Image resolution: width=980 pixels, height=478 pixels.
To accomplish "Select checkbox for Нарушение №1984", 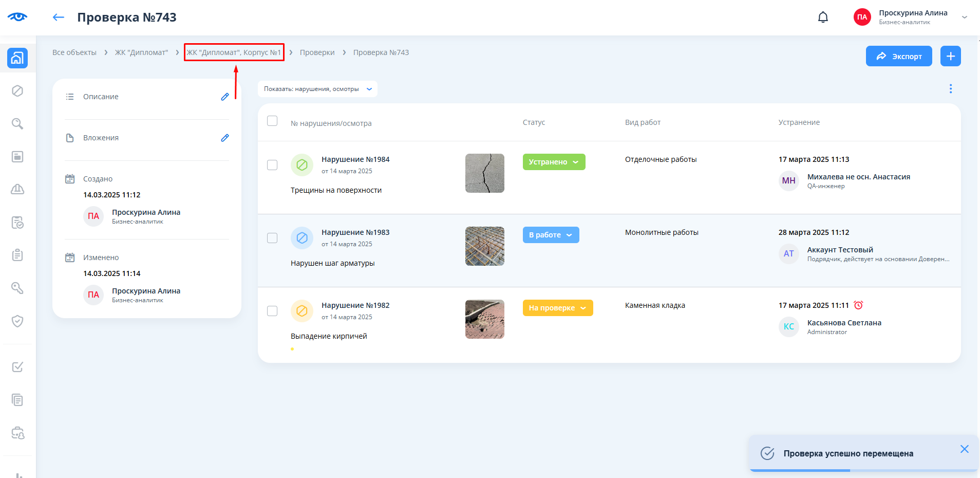I will 272,165.
